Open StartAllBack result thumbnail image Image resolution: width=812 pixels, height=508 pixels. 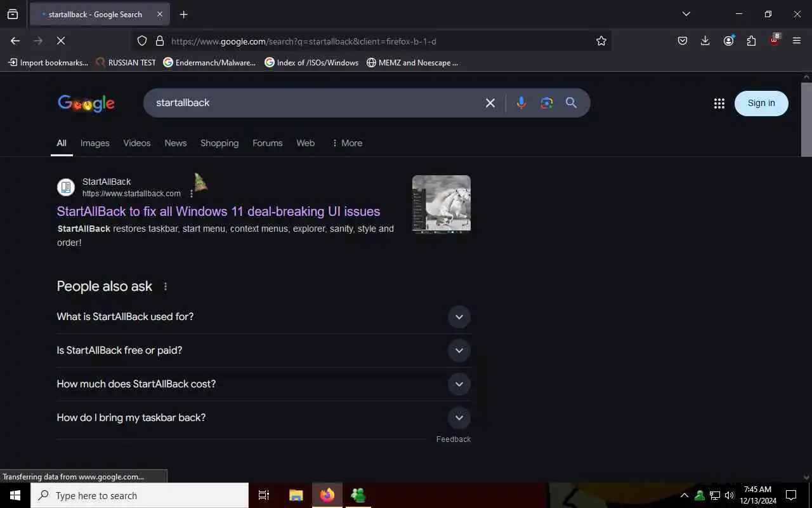click(442, 204)
